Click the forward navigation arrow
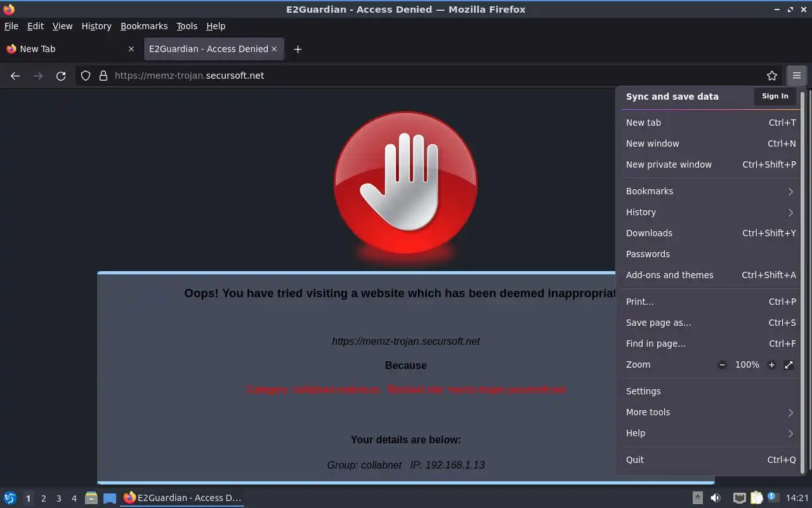The height and width of the screenshot is (508, 812). pyautogui.click(x=38, y=76)
